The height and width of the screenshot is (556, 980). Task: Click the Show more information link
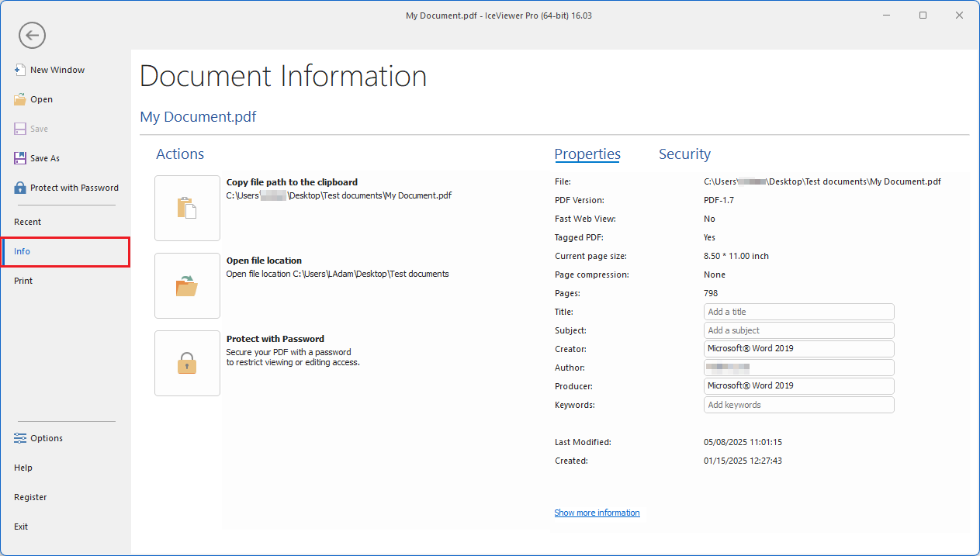pos(597,513)
